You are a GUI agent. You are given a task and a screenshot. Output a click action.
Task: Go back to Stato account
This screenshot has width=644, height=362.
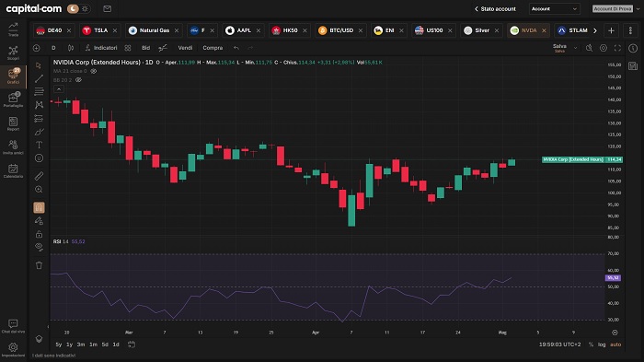pyautogui.click(x=495, y=8)
